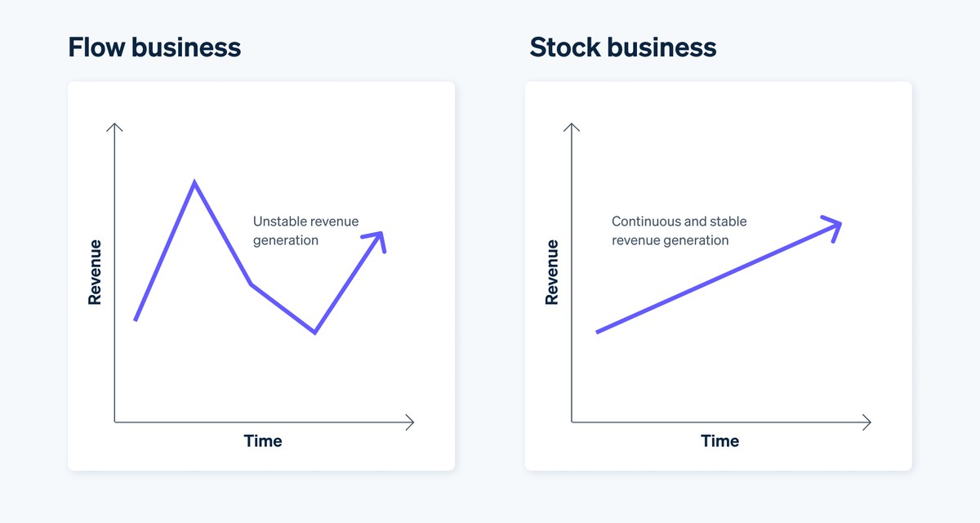
Task: Click the Time label under Flow chart
Action: [x=263, y=441]
